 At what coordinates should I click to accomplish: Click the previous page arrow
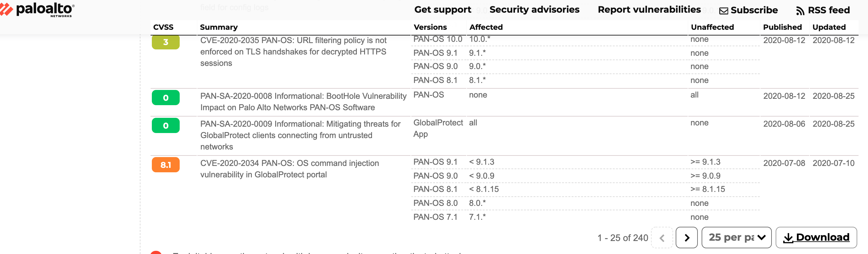(662, 238)
